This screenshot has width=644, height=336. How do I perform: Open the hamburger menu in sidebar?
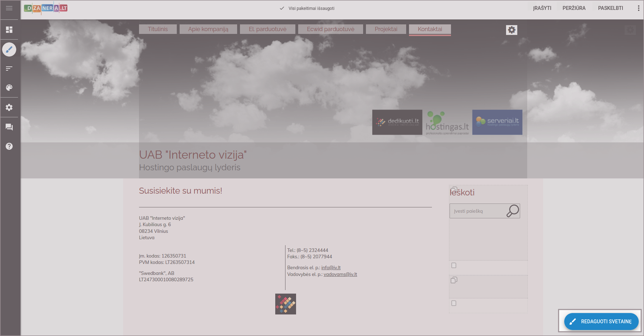[x=9, y=8]
